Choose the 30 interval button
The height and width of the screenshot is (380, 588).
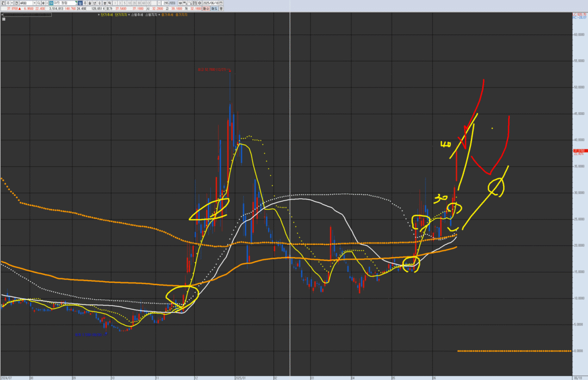(139, 3)
